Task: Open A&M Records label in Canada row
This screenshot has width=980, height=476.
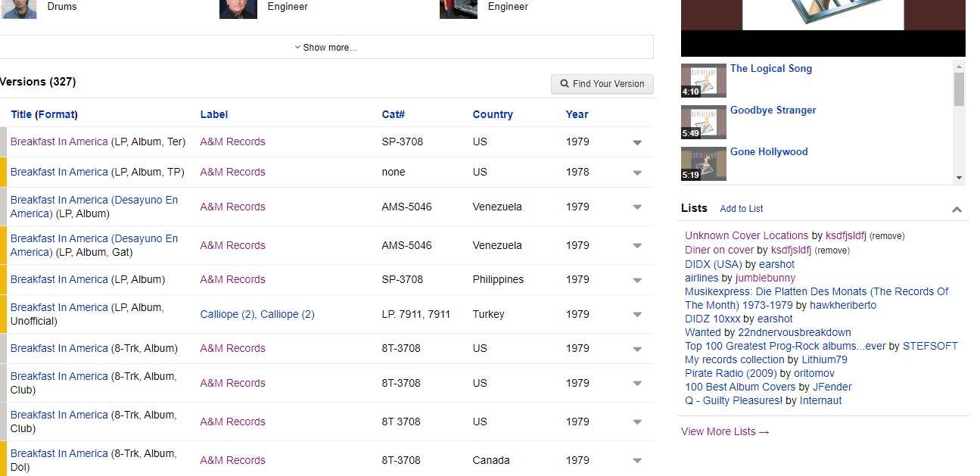Action: [x=232, y=460]
